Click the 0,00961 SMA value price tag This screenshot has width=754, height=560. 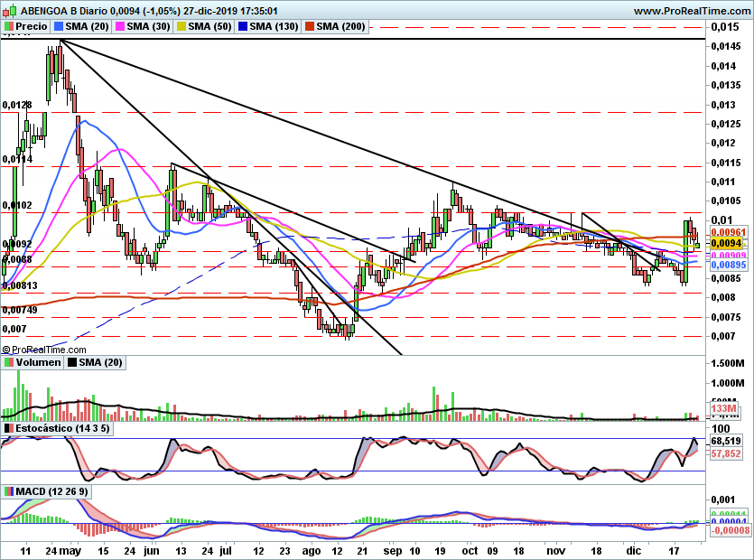(x=726, y=231)
